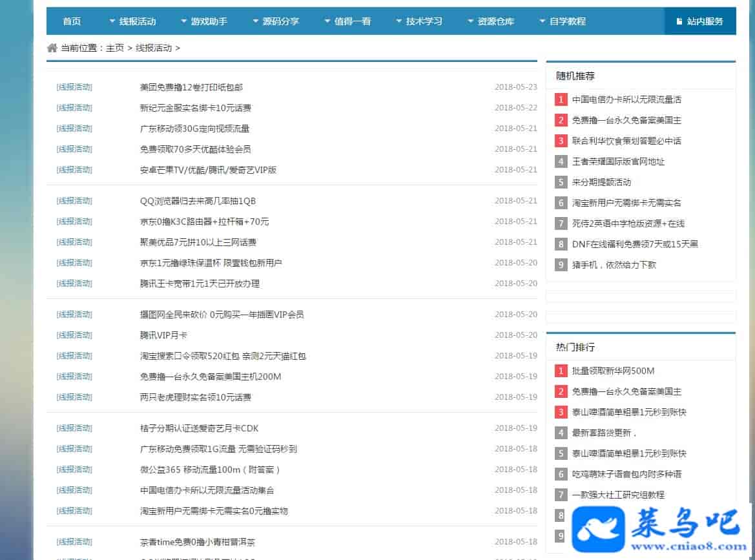
Task: Click the home icon in the breadcrumb
Action: click(x=52, y=48)
